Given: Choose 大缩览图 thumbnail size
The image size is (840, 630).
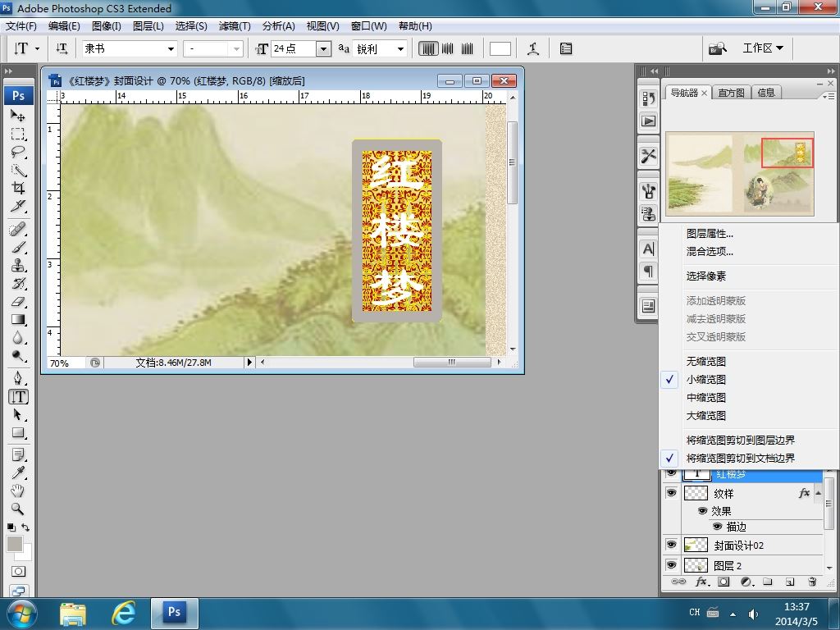Looking at the screenshot, I should [x=706, y=416].
